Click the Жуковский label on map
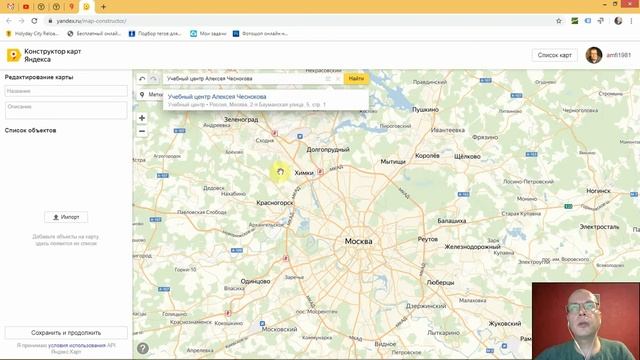The width and height of the screenshot is (640, 360). (x=505, y=324)
